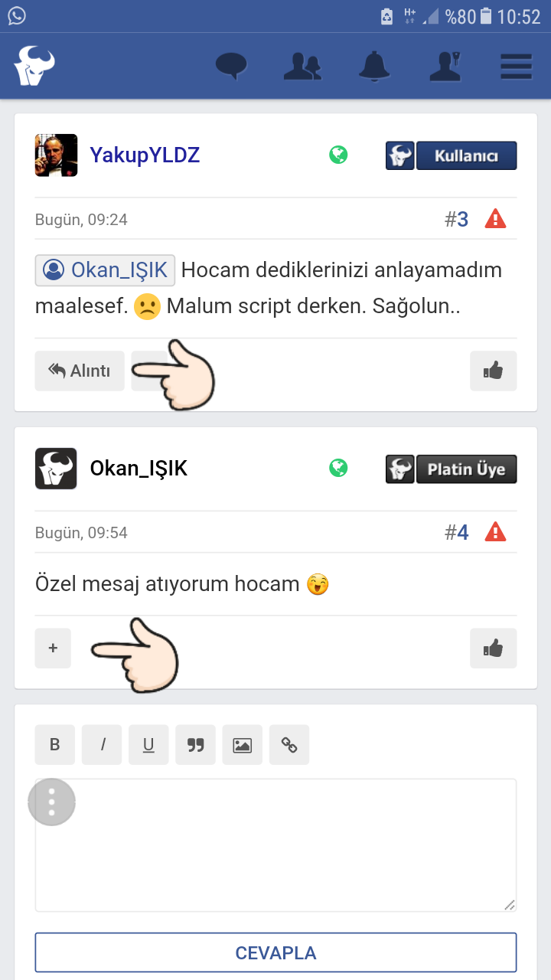Insert a quote block in editor
This screenshot has width=551, height=980.
(196, 745)
